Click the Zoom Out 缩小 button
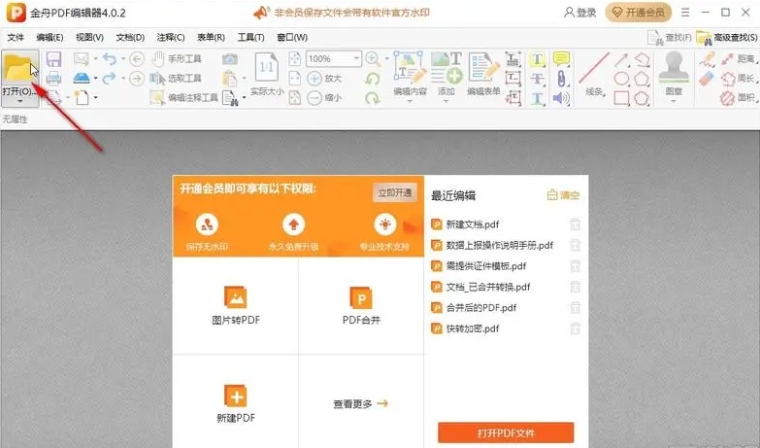 325,97
